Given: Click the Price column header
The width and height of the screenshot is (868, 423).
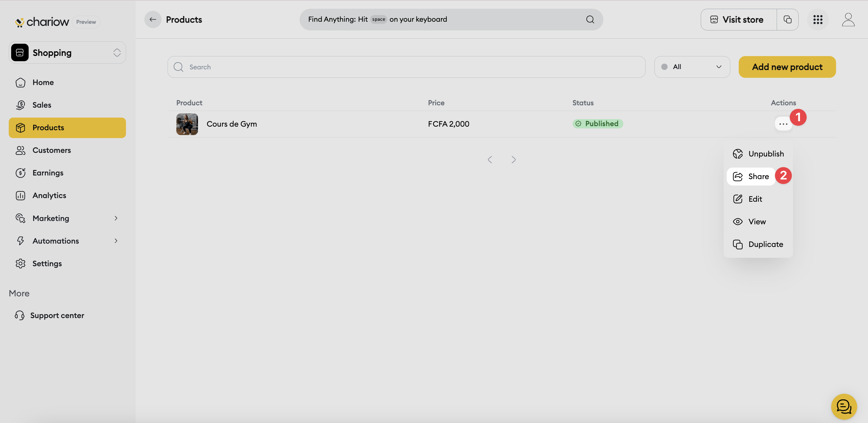Looking at the screenshot, I should pos(436,103).
